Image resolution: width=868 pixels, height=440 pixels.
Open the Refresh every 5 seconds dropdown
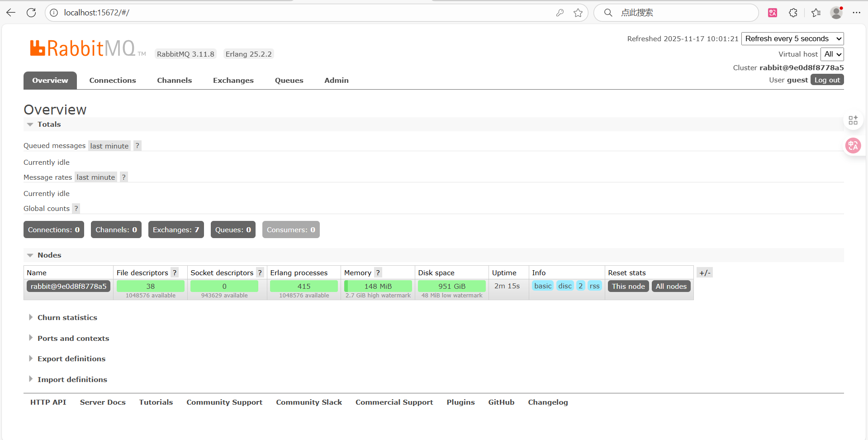(x=792, y=38)
